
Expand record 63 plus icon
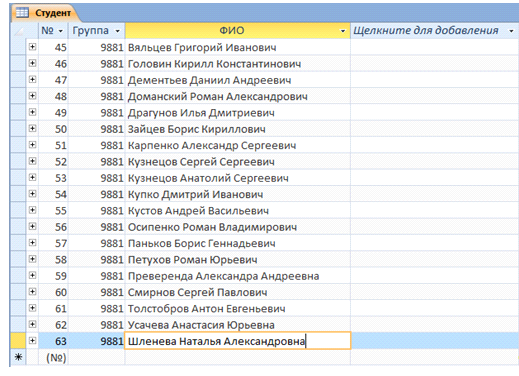click(x=32, y=341)
